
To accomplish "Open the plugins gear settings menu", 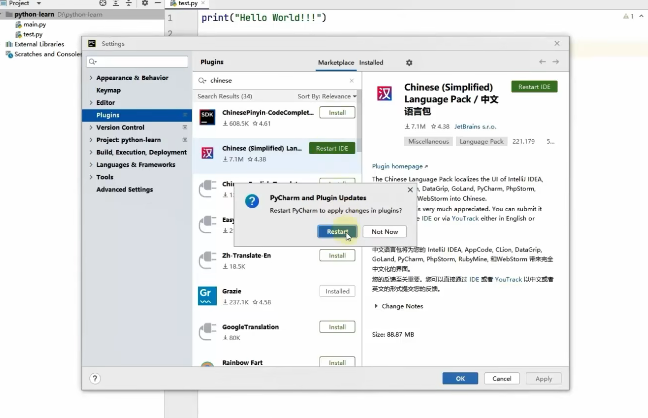I will (409, 62).
